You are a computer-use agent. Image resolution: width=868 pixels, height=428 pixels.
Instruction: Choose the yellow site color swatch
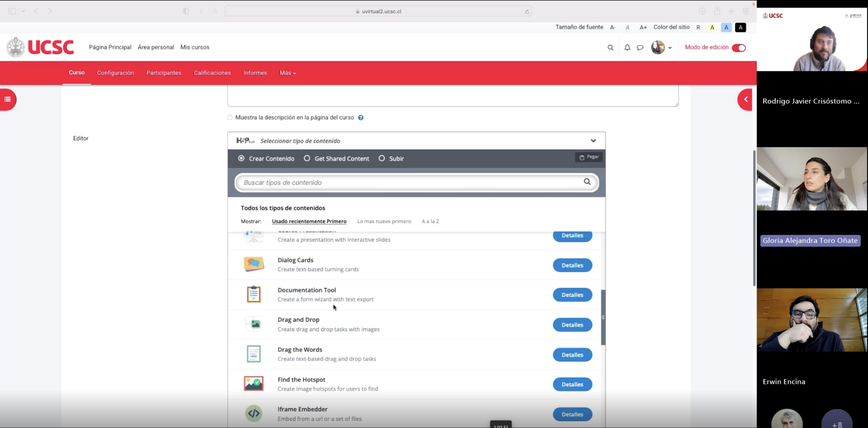712,27
